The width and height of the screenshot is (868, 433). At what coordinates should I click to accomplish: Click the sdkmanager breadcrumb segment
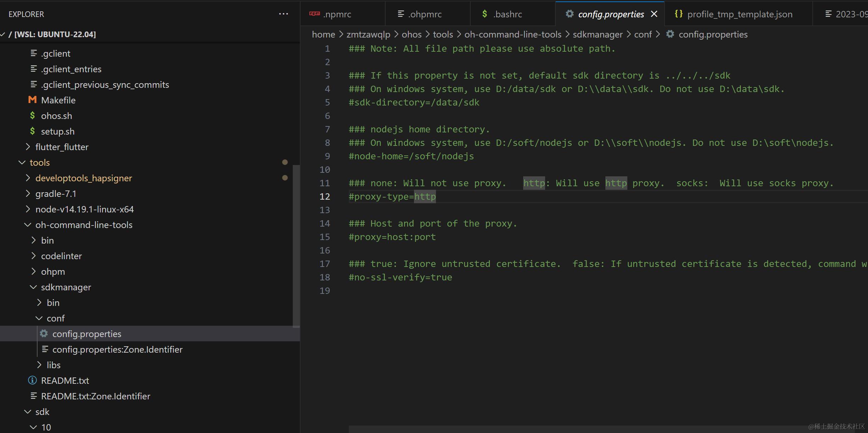598,34
